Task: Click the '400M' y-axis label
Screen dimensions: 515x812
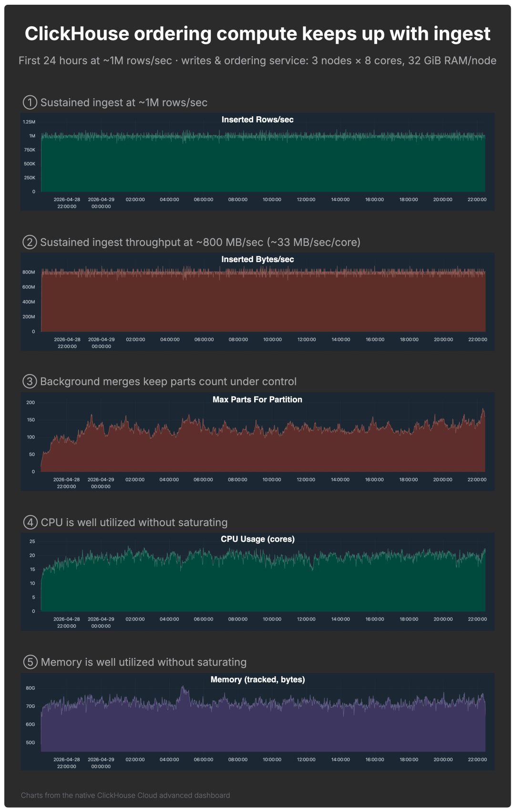Action: click(x=29, y=302)
